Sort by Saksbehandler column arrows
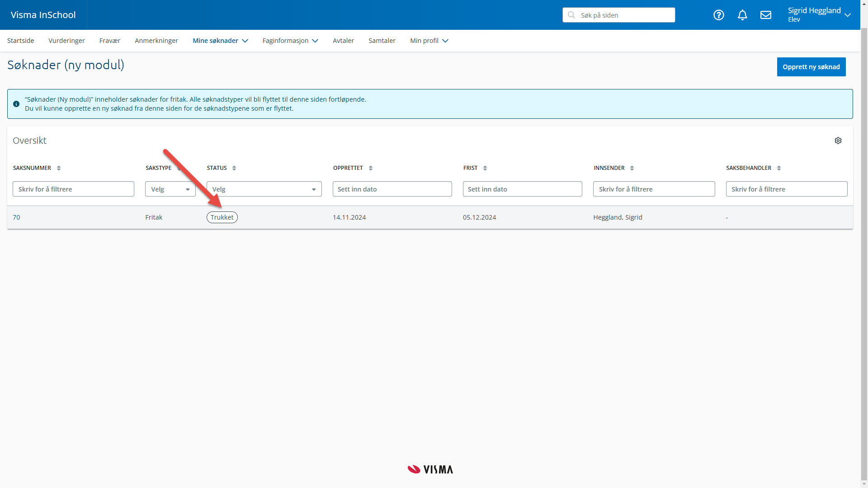The width and height of the screenshot is (868, 488). 779,168
